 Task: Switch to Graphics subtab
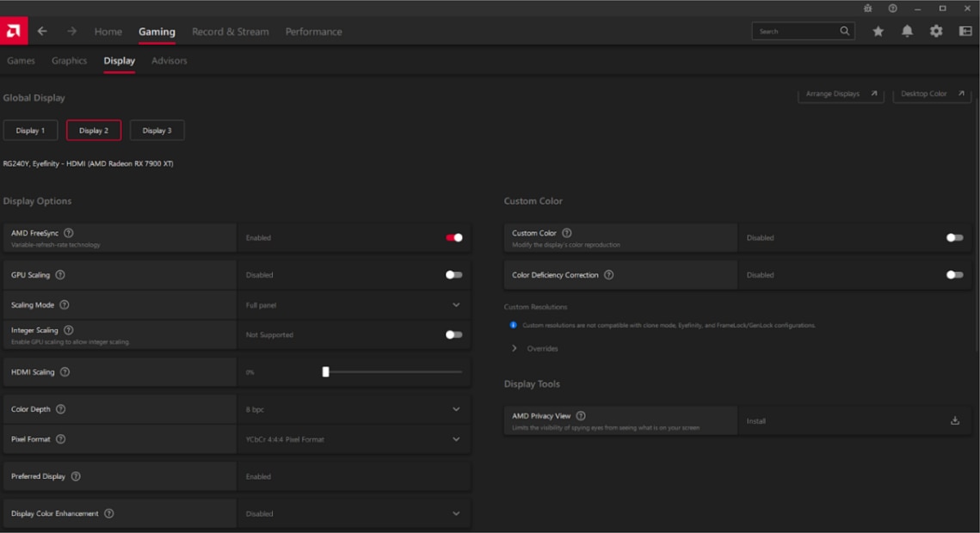(70, 60)
